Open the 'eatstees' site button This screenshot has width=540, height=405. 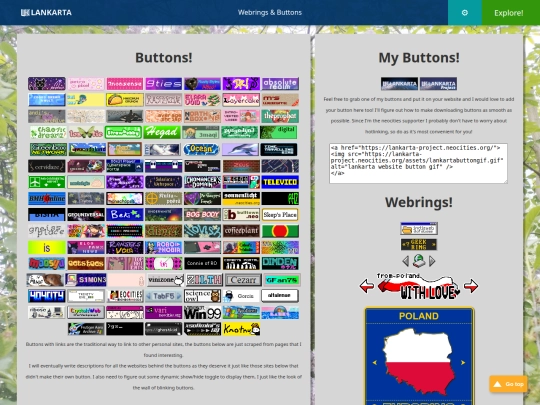(x=86, y=263)
